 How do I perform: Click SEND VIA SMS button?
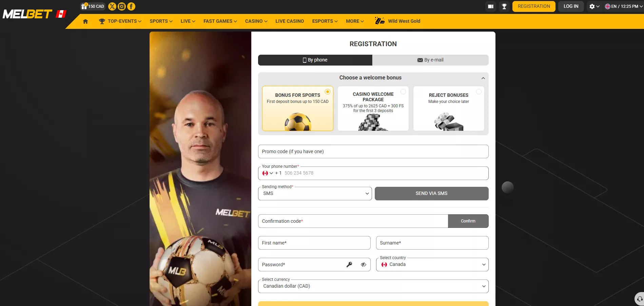[431, 194]
